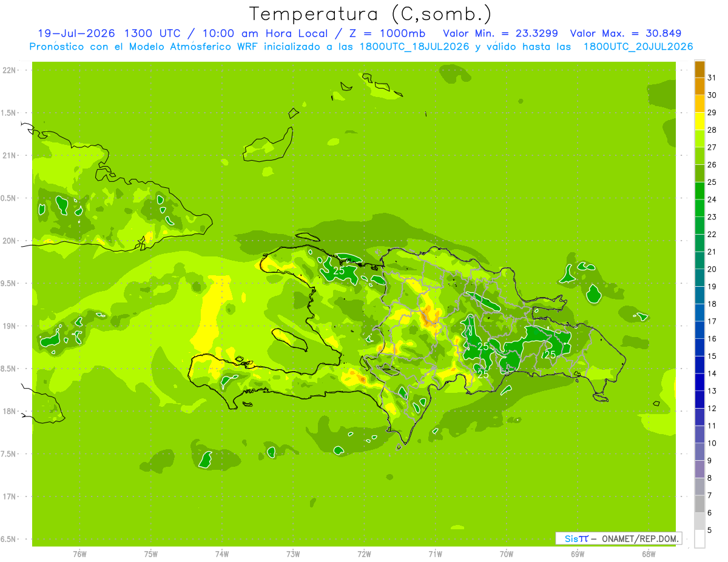Click the '19N' latitude axis label
Screen dimensions: 728x562
coord(10,326)
